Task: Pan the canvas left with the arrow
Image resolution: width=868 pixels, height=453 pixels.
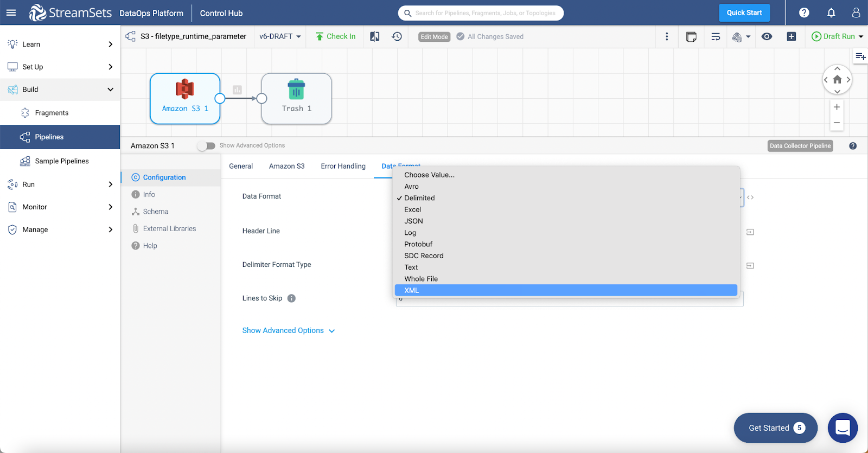Action: [826, 80]
